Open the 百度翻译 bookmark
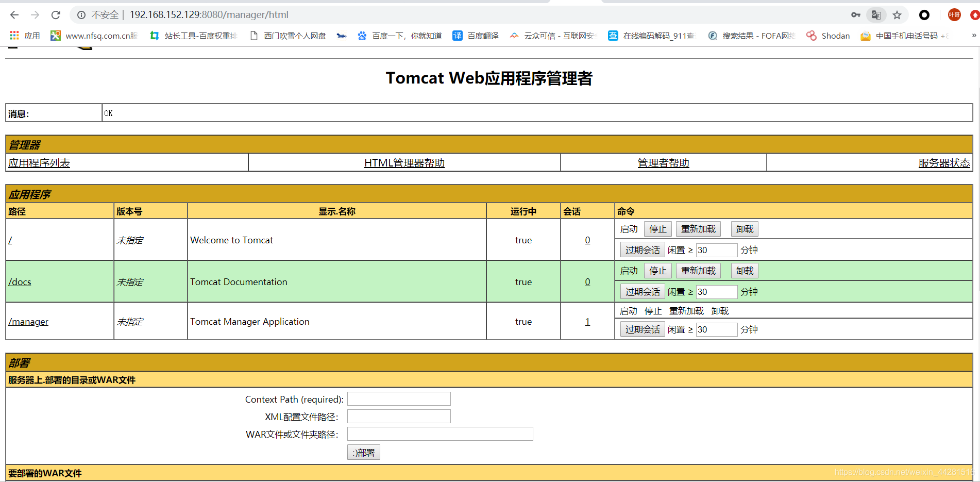Viewport: 980px width, 482px height. (x=476, y=36)
